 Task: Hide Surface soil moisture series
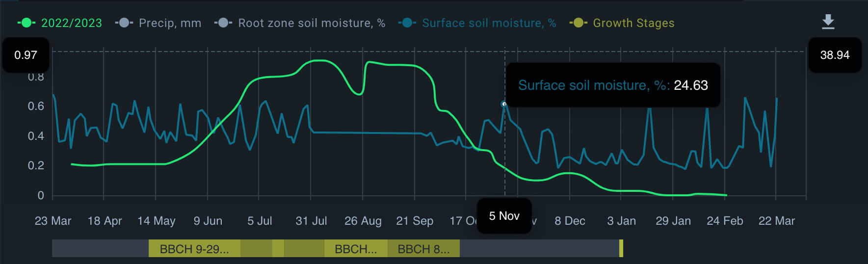click(x=477, y=23)
